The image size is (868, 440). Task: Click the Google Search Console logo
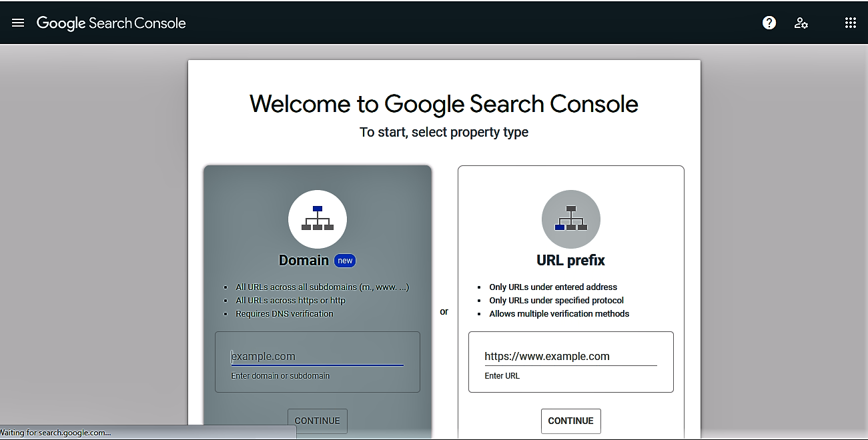pyautogui.click(x=111, y=23)
